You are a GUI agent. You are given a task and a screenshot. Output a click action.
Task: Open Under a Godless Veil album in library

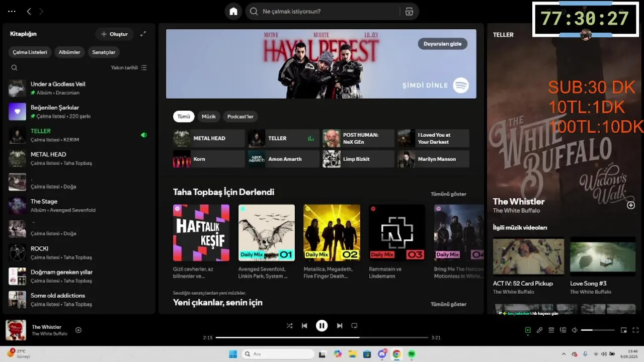79,88
